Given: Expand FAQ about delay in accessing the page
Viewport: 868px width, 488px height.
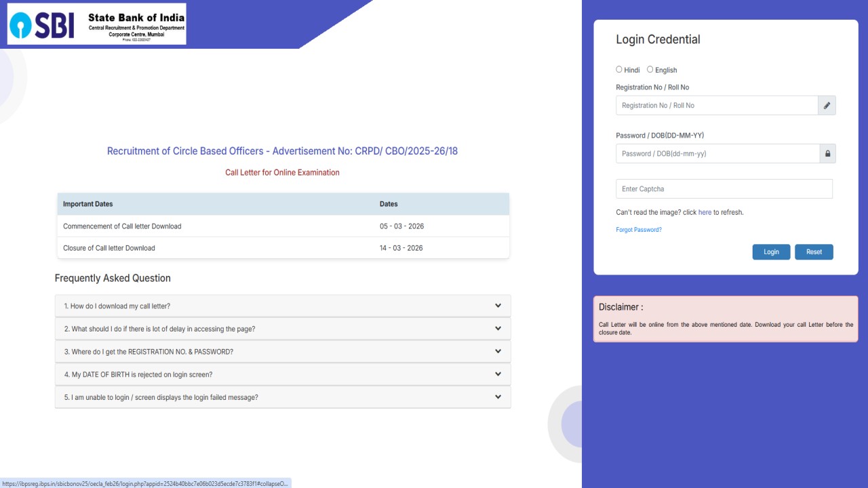Looking at the screenshot, I should pos(282,328).
